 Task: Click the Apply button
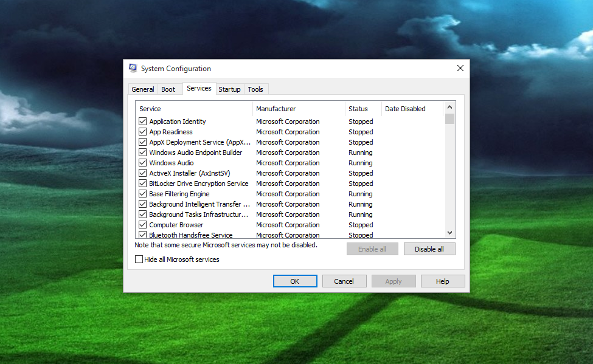394,281
